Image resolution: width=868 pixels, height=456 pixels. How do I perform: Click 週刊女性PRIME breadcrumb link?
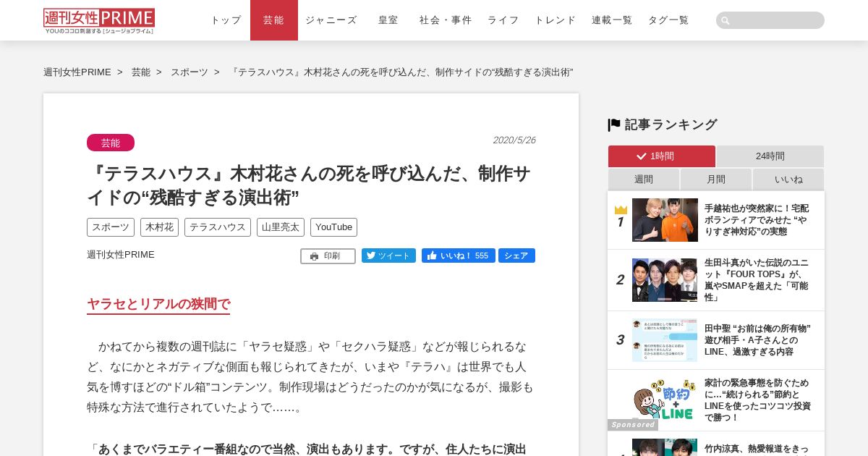(77, 72)
